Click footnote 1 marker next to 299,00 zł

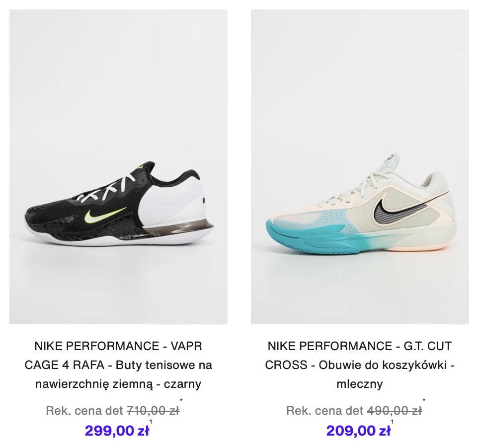[x=151, y=422]
